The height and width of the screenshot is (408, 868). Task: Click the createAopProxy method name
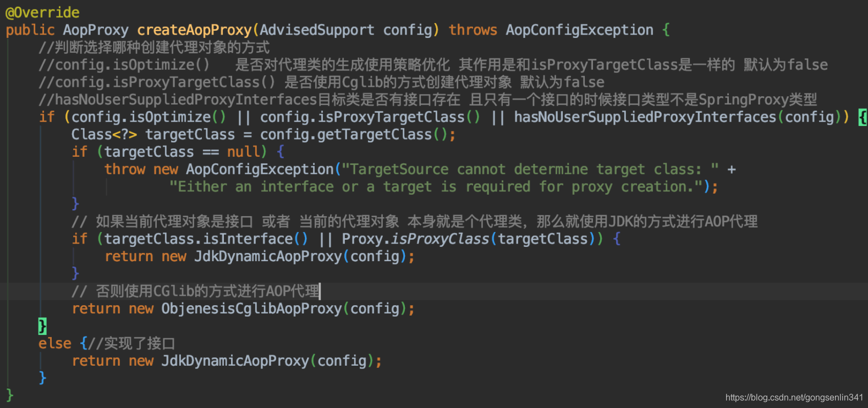point(194,30)
